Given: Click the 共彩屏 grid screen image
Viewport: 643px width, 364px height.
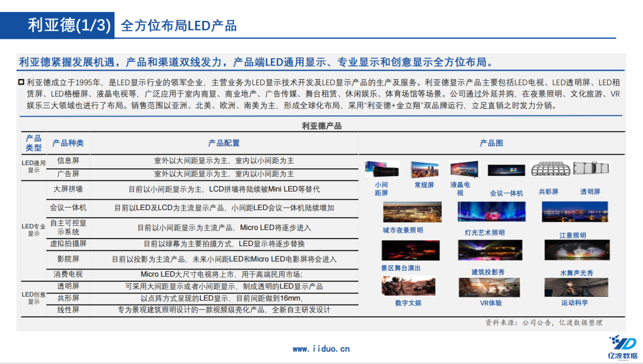Looking at the screenshot, I should 550,168.
